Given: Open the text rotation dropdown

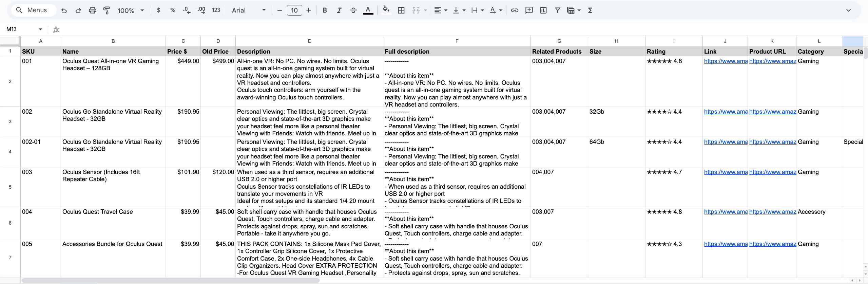Looking at the screenshot, I should [496, 11].
